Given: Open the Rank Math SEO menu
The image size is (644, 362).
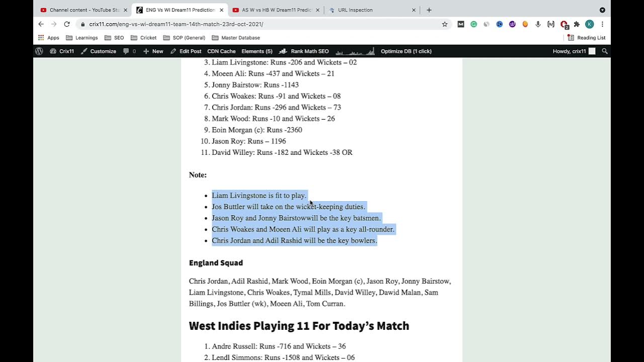Looking at the screenshot, I should pos(304,51).
